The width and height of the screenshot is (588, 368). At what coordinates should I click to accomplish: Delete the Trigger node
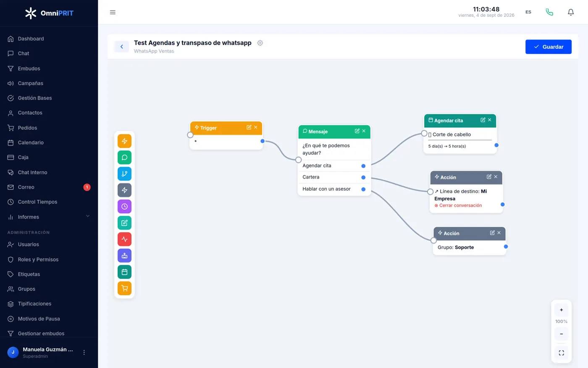(256, 127)
